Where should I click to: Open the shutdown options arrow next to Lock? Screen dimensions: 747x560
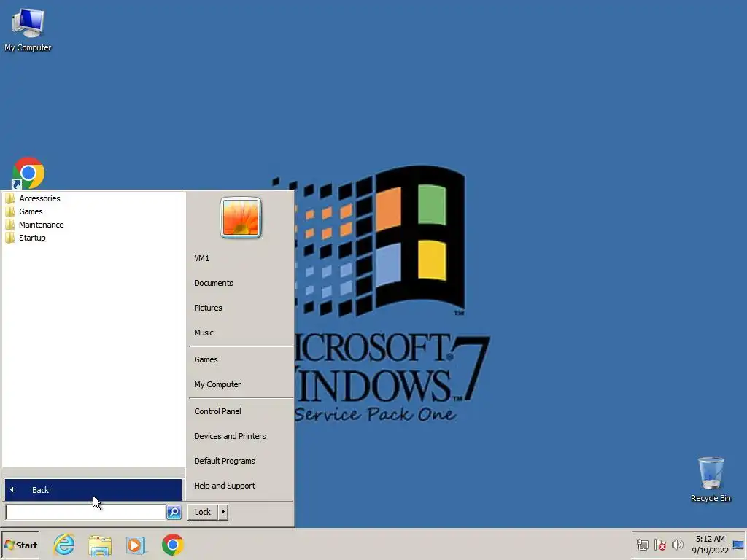[223, 512]
